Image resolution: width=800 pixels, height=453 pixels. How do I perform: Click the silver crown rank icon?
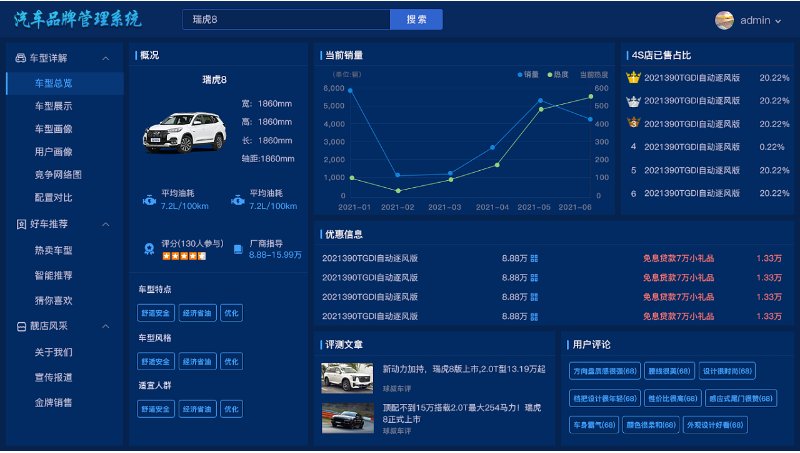click(633, 101)
